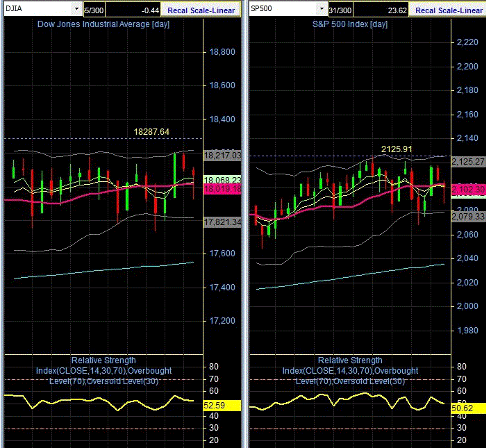The height and width of the screenshot is (448, 491).
Task: Select the 31/300 bar counter field
Action: [x=340, y=10]
